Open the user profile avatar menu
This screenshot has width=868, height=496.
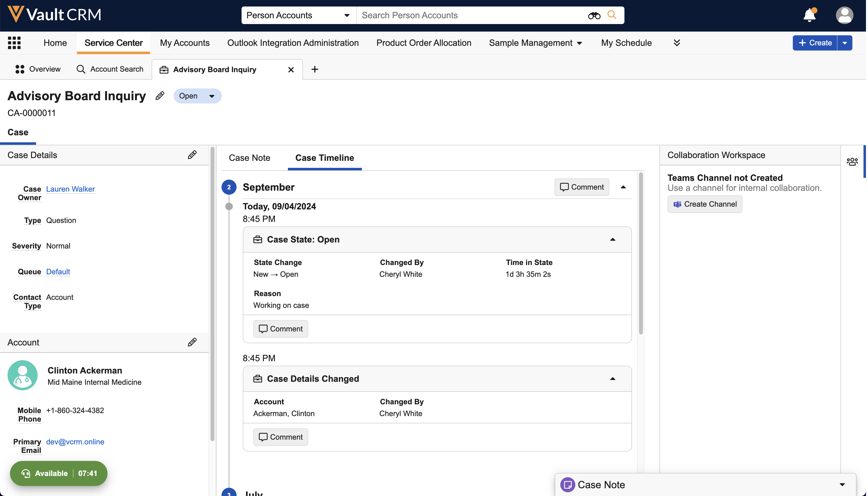point(844,15)
